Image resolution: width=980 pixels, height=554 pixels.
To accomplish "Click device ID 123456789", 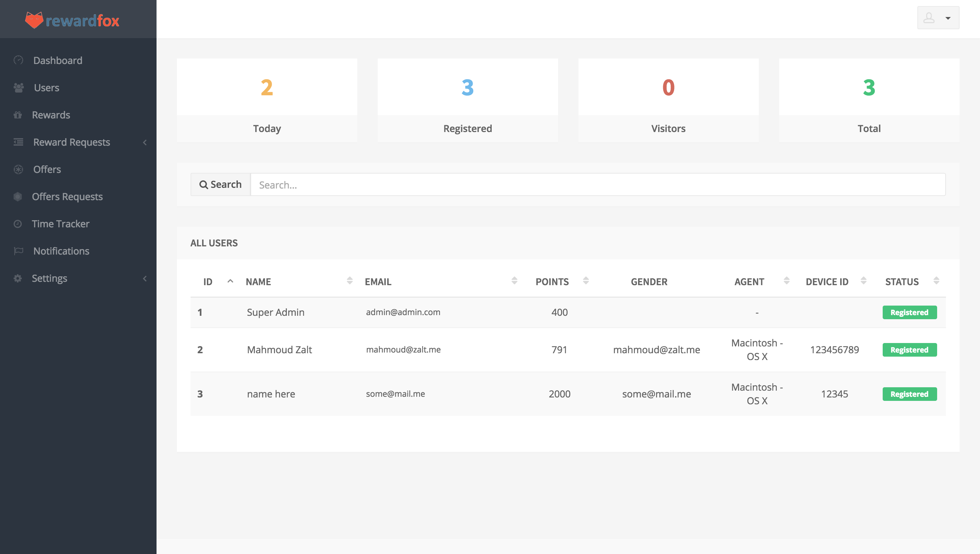I will point(835,350).
